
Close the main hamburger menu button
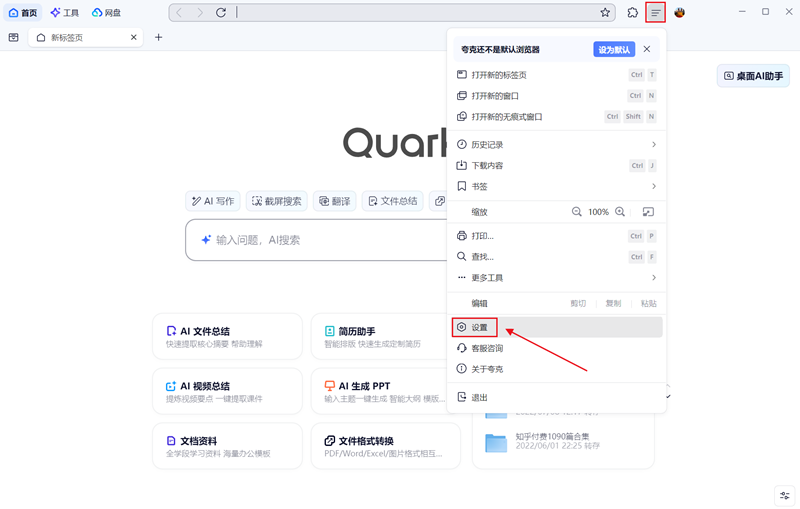click(x=656, y=13)
